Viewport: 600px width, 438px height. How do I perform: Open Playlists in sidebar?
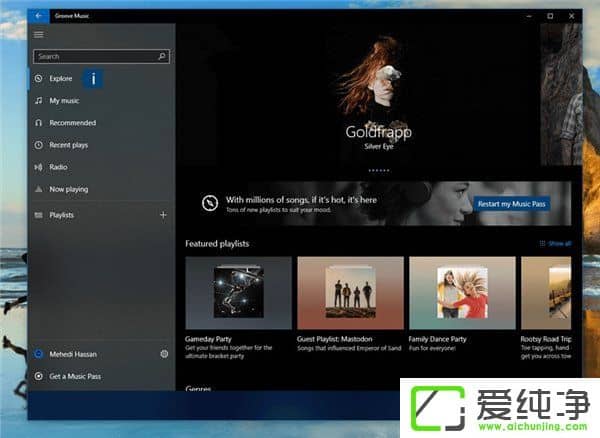pos(61,215)
